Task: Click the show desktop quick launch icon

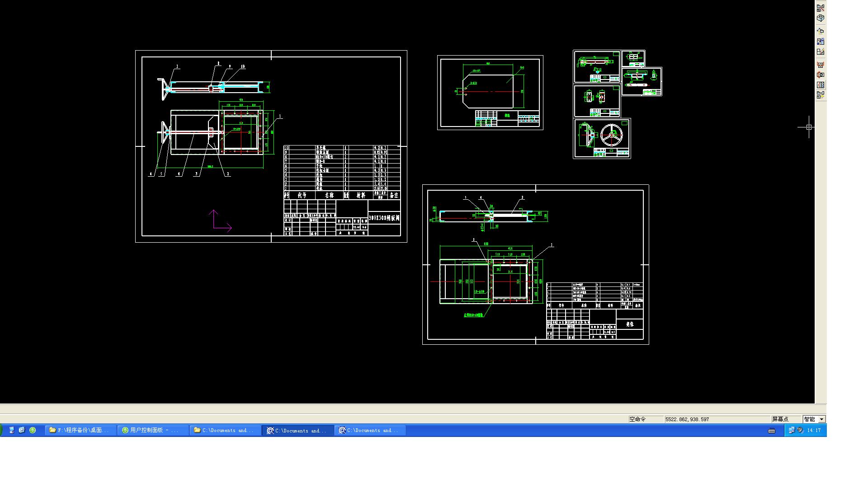Action: pos(12,430)
